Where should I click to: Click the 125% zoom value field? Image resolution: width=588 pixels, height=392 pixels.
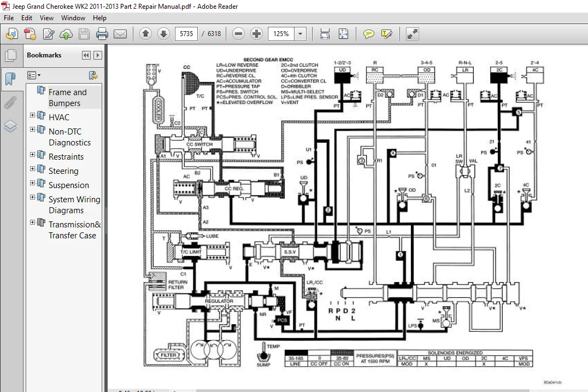point(281,34)
